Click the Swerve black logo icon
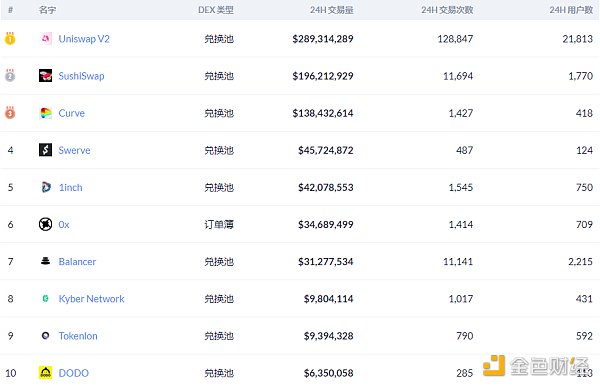 [46, 150]
